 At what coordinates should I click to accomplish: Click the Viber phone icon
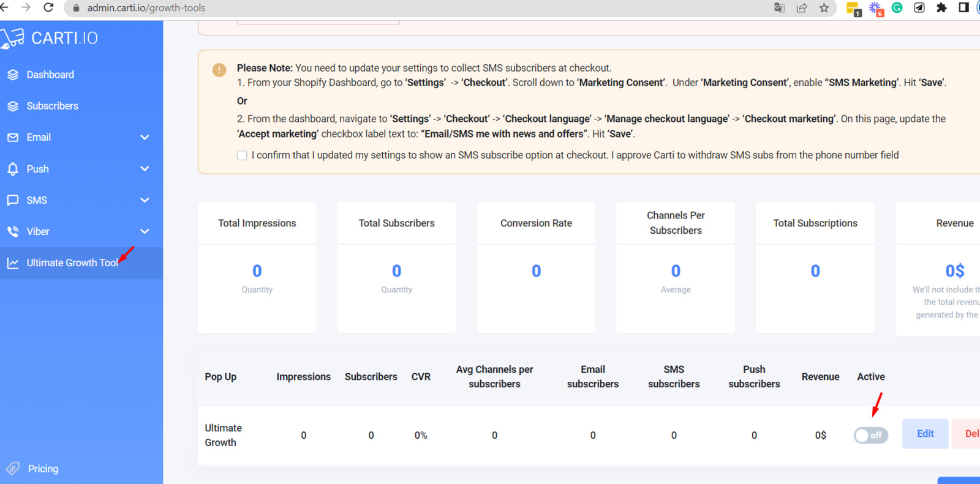(13, 231)
